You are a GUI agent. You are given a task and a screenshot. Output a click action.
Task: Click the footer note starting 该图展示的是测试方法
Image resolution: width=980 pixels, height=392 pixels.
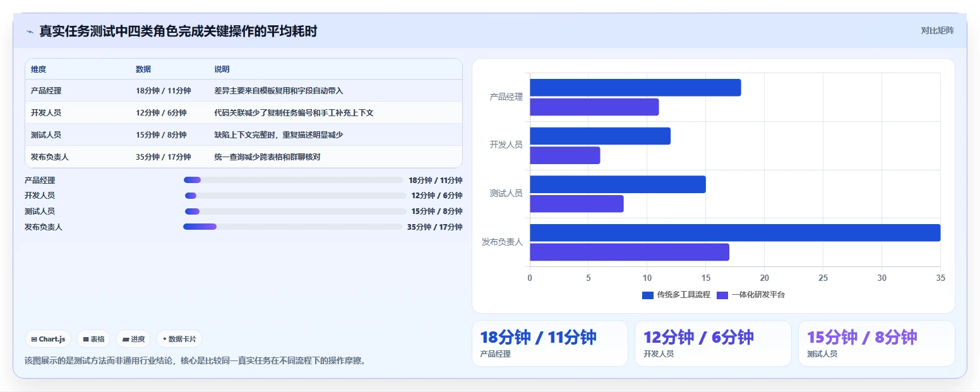(195, 361)
